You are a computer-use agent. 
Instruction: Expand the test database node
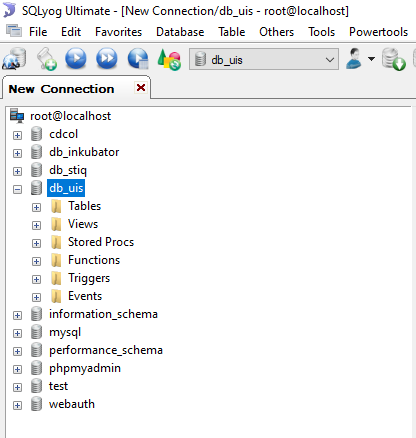17,387
